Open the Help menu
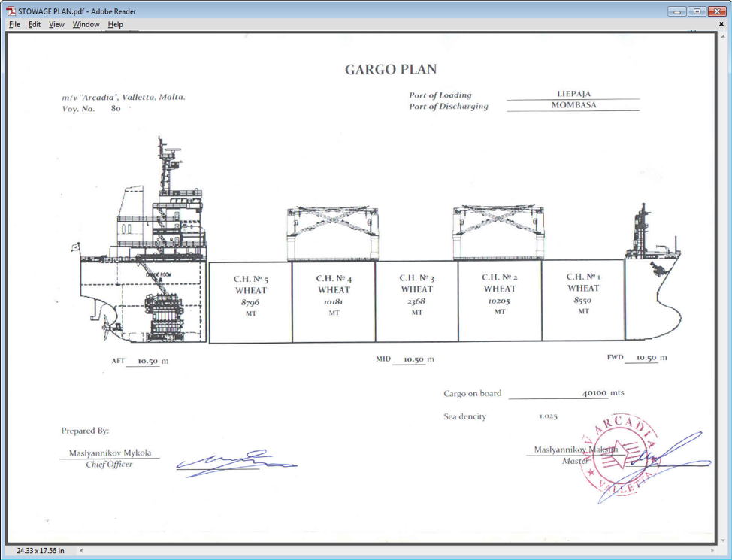 tap(115, 24)
